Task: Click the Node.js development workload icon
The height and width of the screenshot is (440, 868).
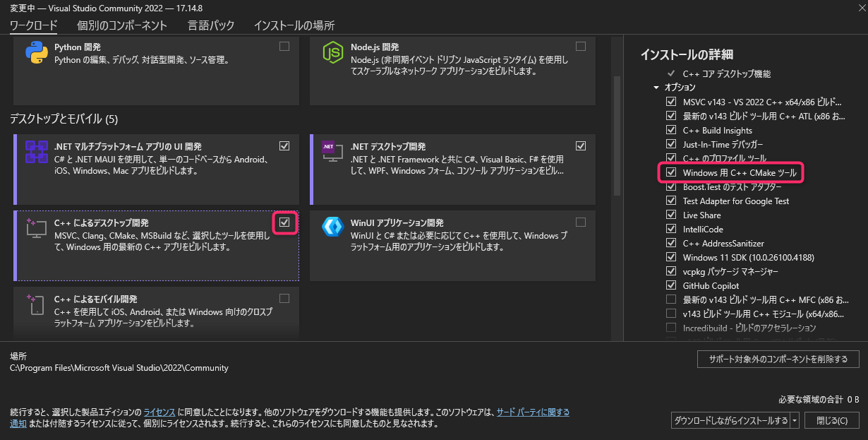Action: [332, 53]
